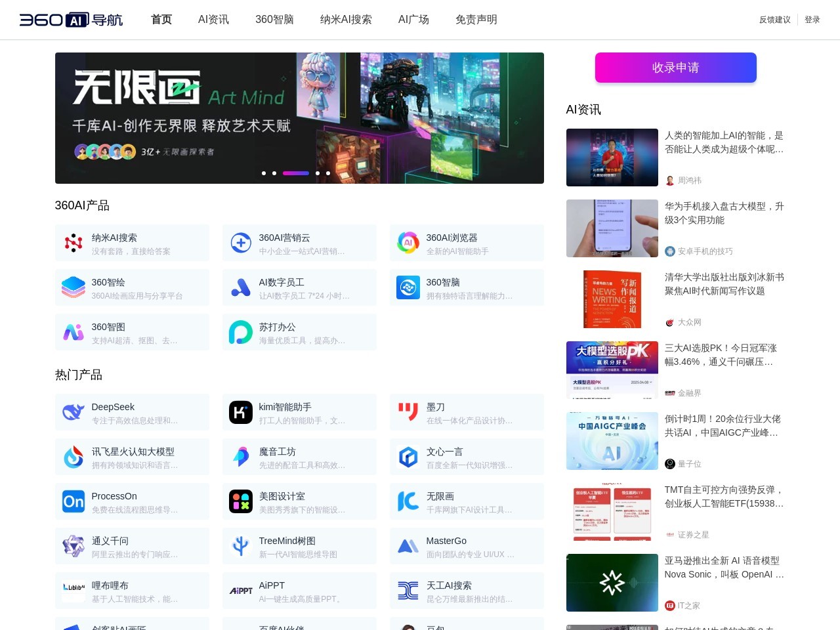Click the ProcessOn icon
The height and width of the screenshot is (630, 840).
point(73,501)
